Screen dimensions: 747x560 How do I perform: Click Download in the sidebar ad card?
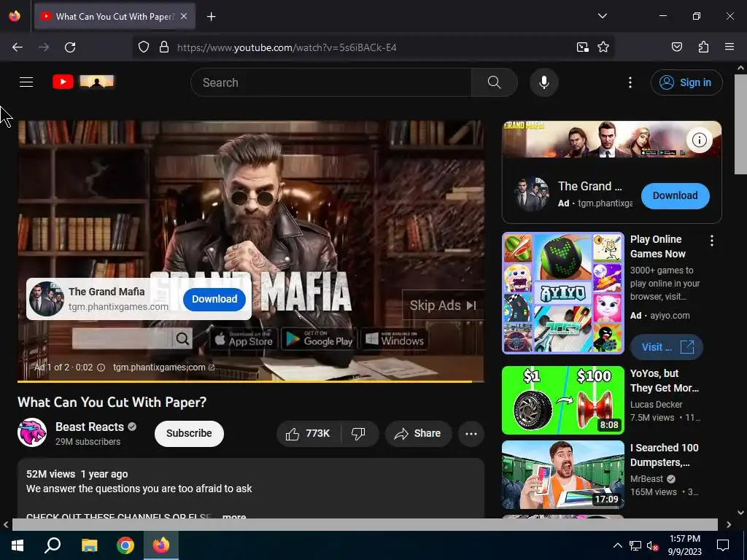[x=675, y=195]
